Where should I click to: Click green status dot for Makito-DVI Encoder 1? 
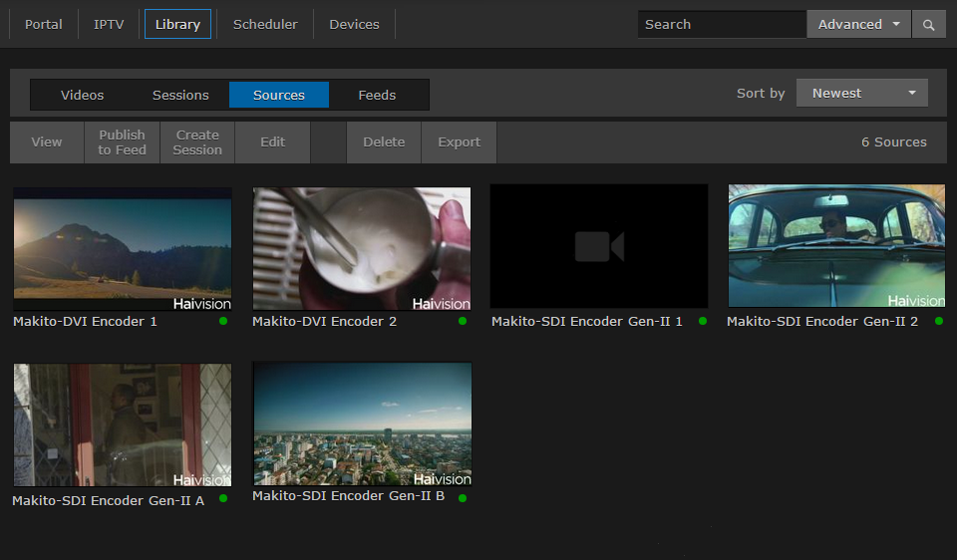[223, 321]
